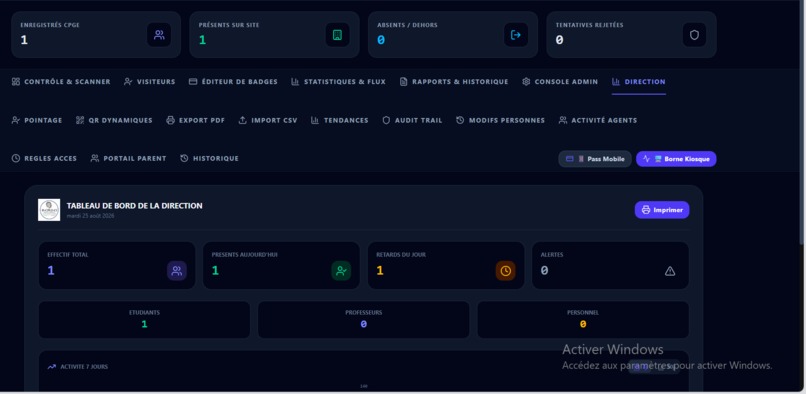This screenshot has width=806, height=394.
Task: Click the Etudiants count card
Action: click(144, 319)
